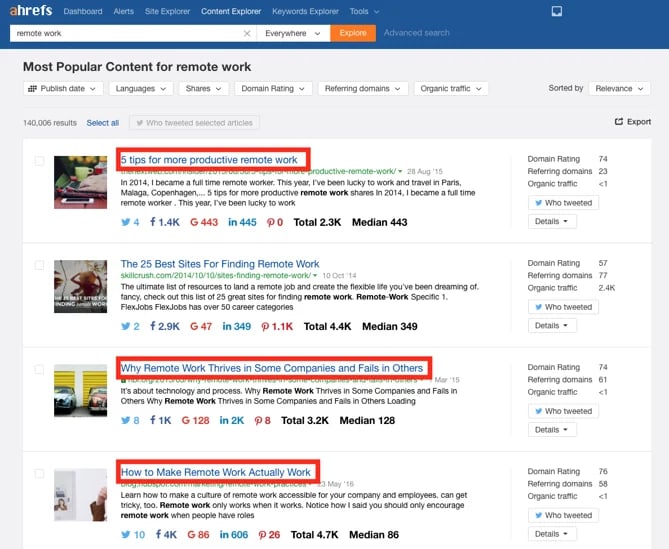669x549 pixels.
Task: Click Facebook 2.9K shares on second result
Action: 165,326
